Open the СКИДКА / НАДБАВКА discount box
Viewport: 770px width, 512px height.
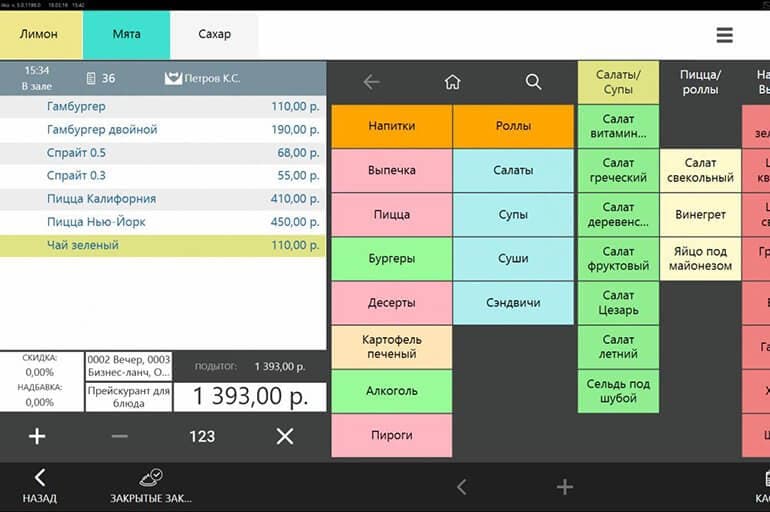(41, 381)
